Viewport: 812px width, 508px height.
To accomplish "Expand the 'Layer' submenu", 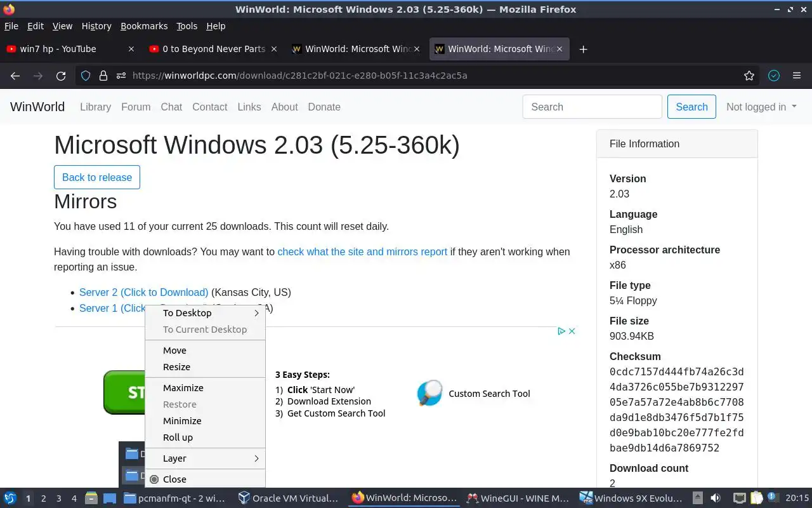I will (x=205, y=458).
